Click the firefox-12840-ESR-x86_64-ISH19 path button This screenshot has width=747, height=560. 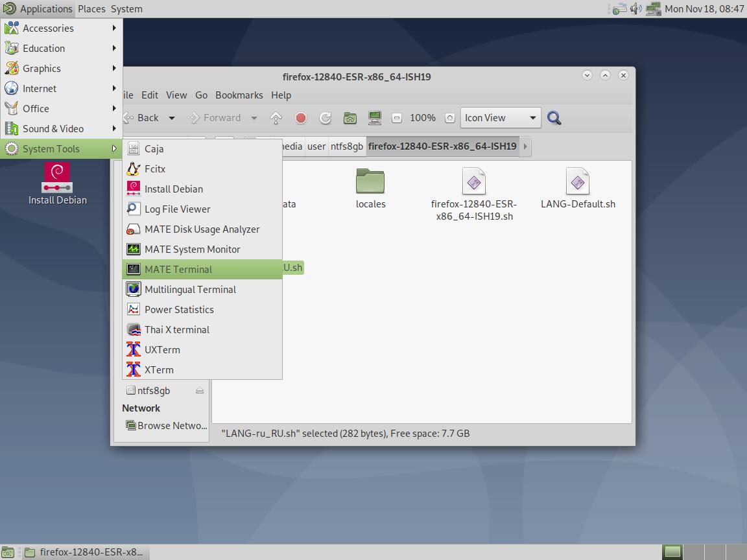coord(442,146)
